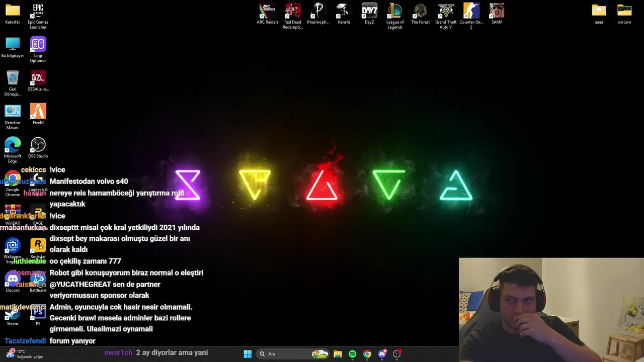Open Denetim Masası control panel icon
This screenshot has width=644, height=362.
pos(13,117)
